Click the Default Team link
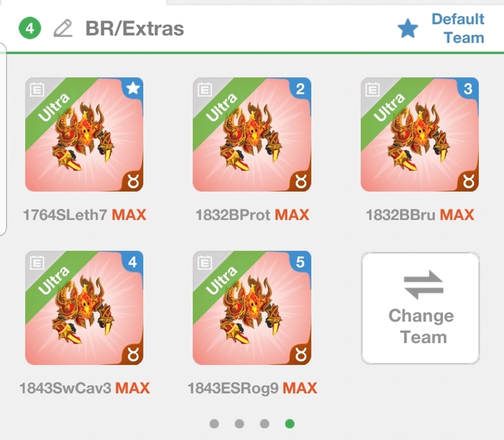Viewport: 504px width, 440px height. pos(458,28)
